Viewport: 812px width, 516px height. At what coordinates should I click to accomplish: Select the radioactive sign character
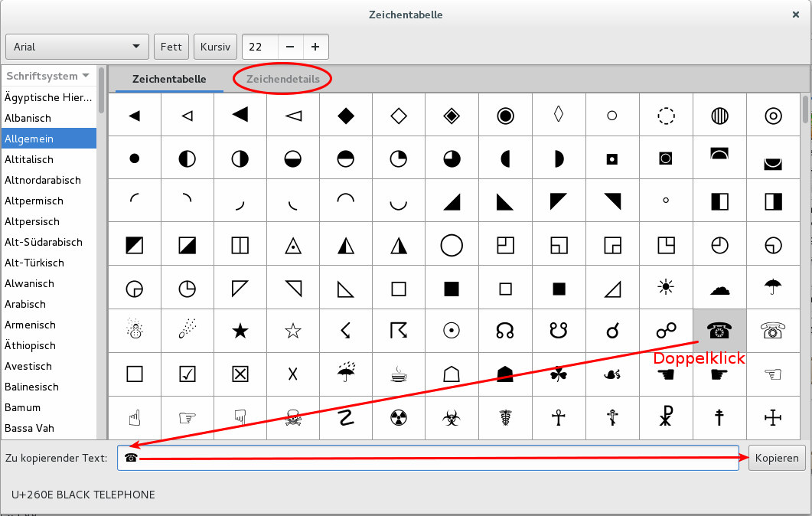399,418
